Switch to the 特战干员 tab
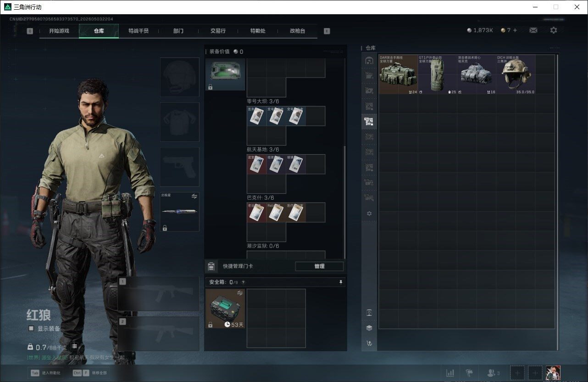The width and height of the screenshot is (588, 382). [x=139, y=31]
